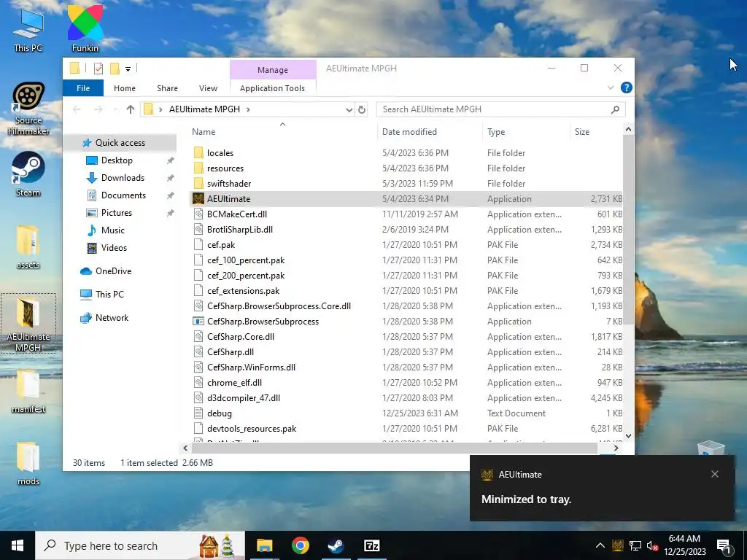Switch to the View ribbon tab
The height and width of the screenshot is (560, 747).
pyautogui.click(x=208, y=88)
